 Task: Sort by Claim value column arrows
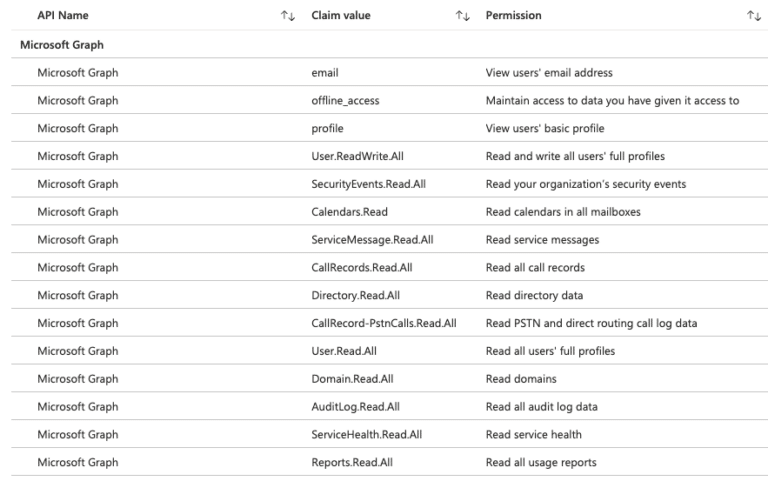[463, 16]
